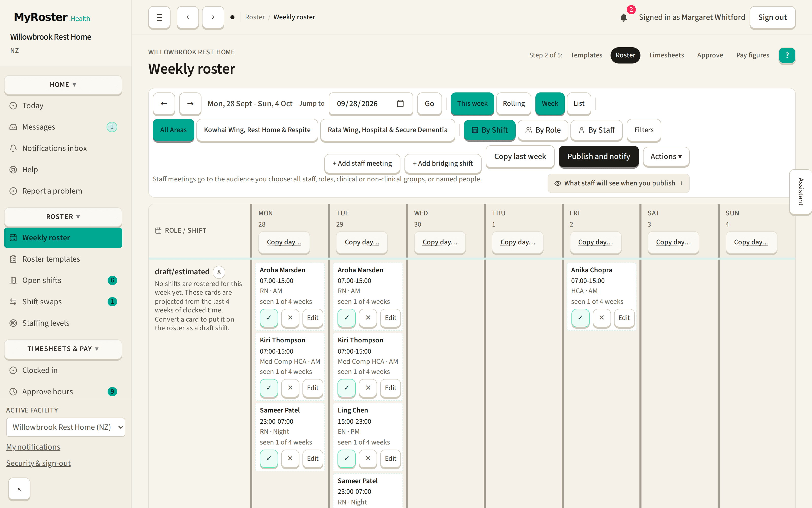Accept Anika Chopra's Friday shift with checkmark

point(580,317)
